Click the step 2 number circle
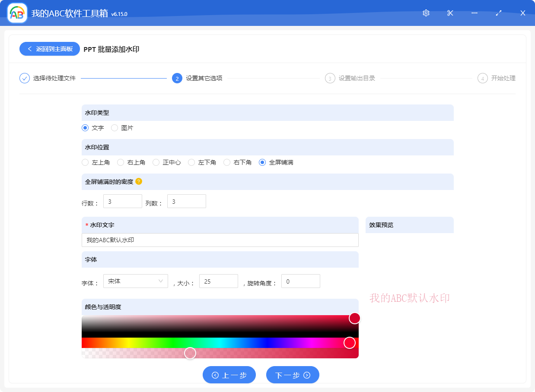Image resolution: width=535 pixels, height=392 pixels. click(x=177, y=78)
